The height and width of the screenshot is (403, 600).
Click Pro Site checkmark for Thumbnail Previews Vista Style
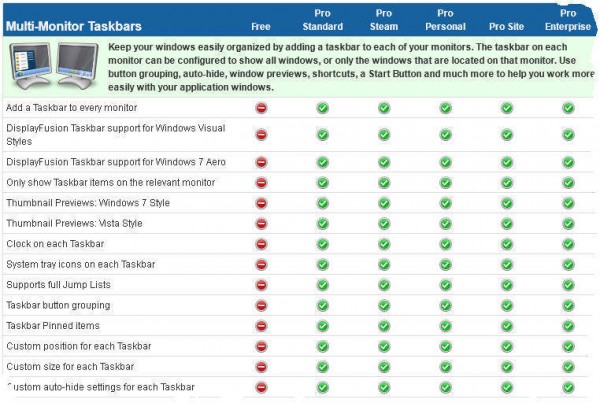(x=507, y=224)
